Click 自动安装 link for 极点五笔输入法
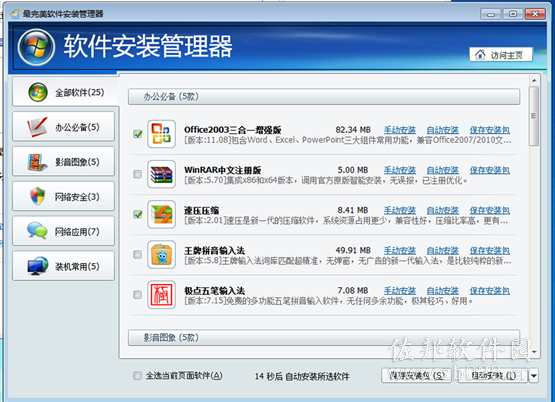 coord(442,291)
